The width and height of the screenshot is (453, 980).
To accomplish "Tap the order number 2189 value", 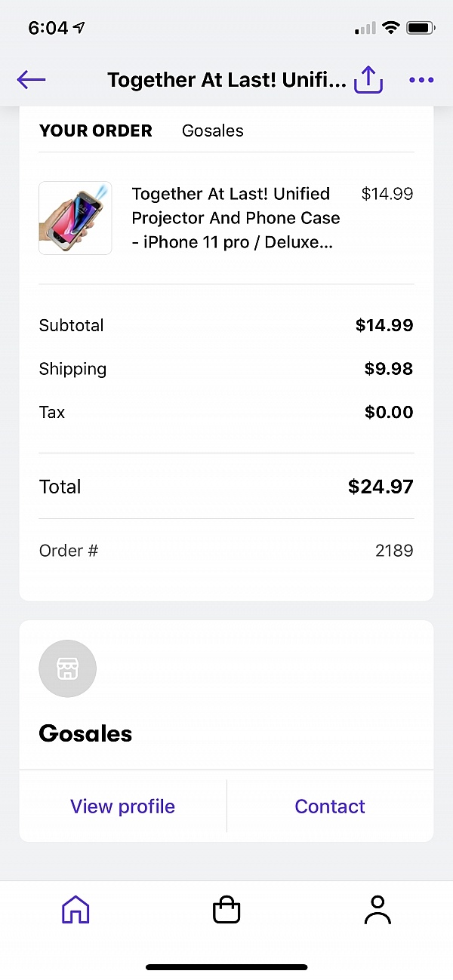I will coord(394,551).
